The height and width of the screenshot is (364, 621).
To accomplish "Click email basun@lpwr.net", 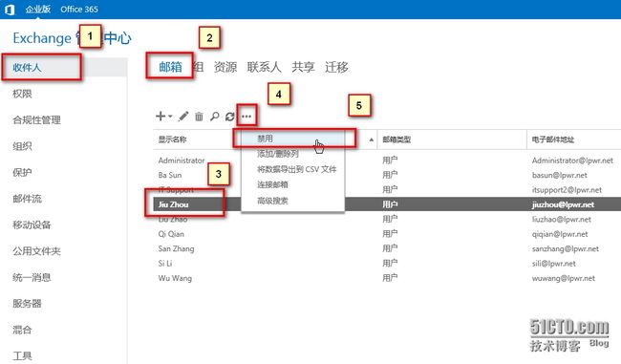I will tap(559, 175).
